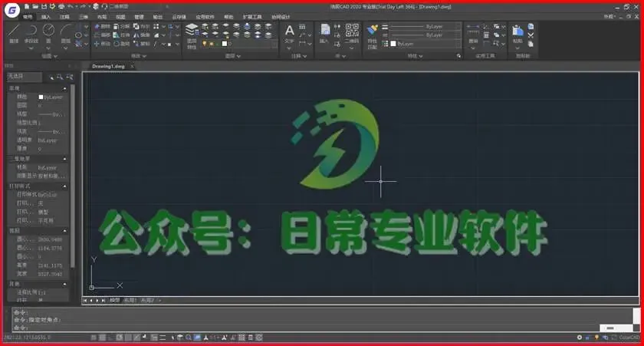
Task: Toggle full screen icon in status bar
Action: click(x=613, y=338)
